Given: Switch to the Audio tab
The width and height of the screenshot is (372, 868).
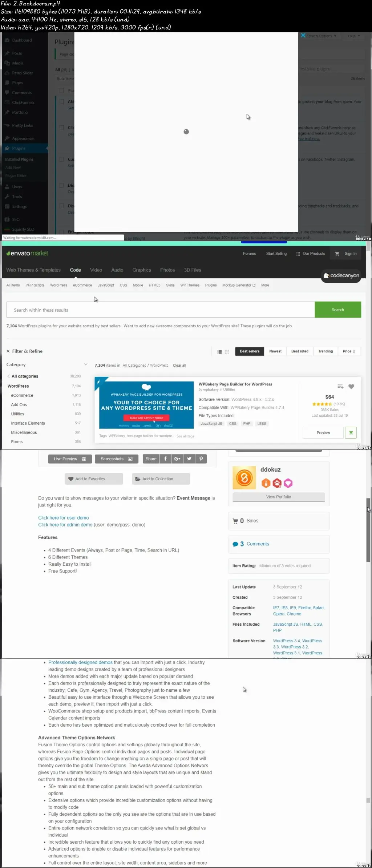Looking at the screenshot, I should [117, 270].
